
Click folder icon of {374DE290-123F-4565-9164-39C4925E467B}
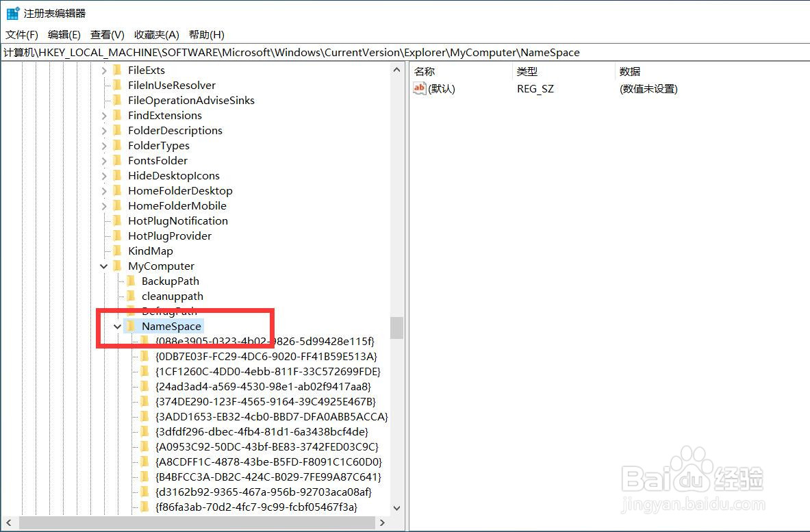(145, 401)
